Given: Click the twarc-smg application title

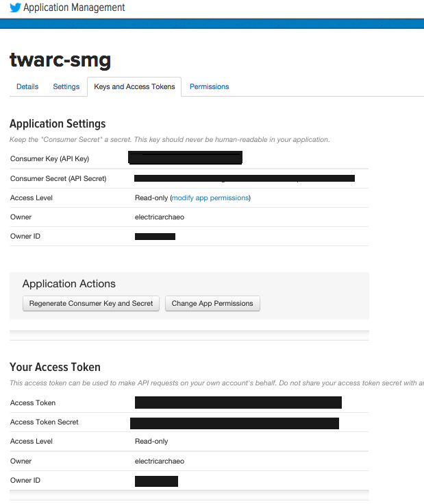Looking at the screenshot, I should 60,60.
